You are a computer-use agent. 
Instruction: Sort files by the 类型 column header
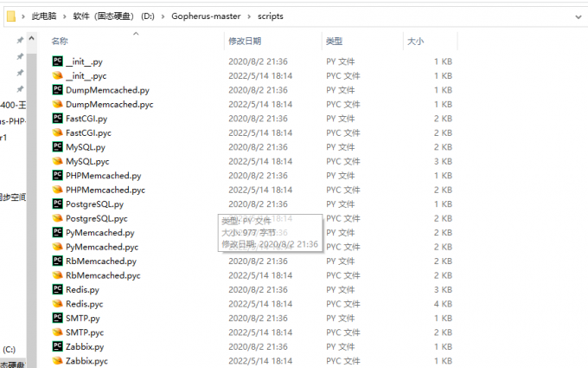[x=334, y=41]
